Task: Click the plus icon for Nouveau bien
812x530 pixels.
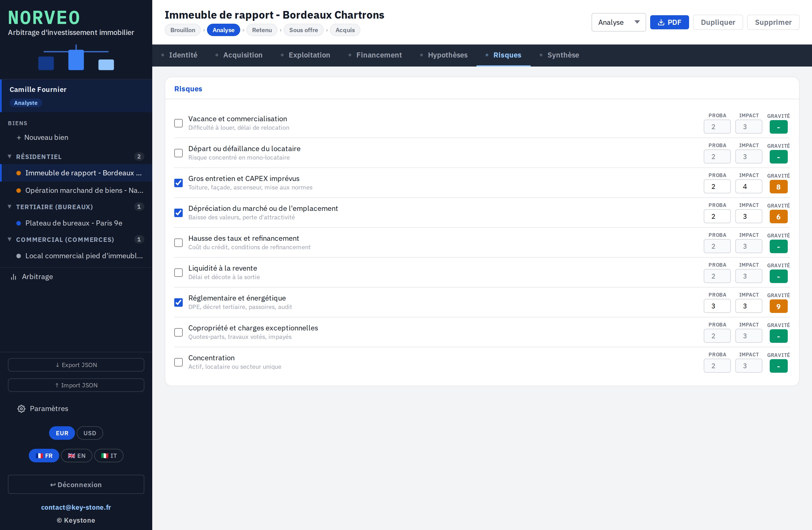Action: [x=19, y=138]
